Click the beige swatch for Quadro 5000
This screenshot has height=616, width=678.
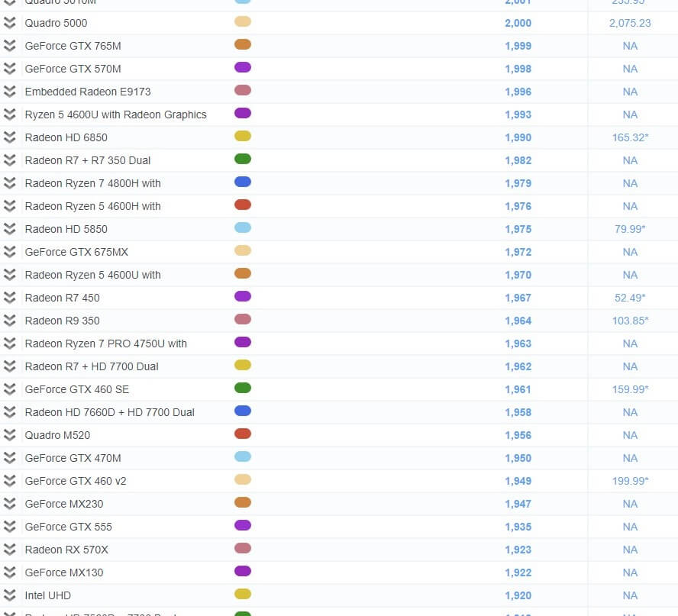[243, 21]
